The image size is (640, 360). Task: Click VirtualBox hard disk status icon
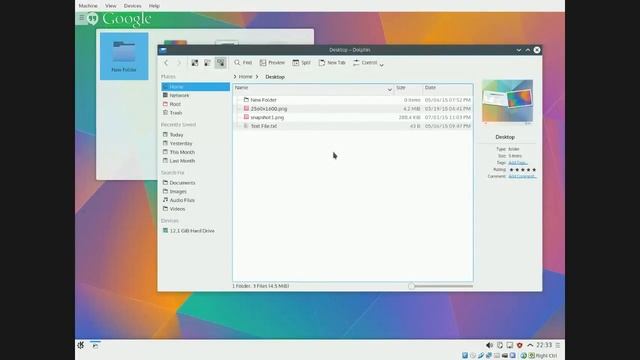click(465, 356)
